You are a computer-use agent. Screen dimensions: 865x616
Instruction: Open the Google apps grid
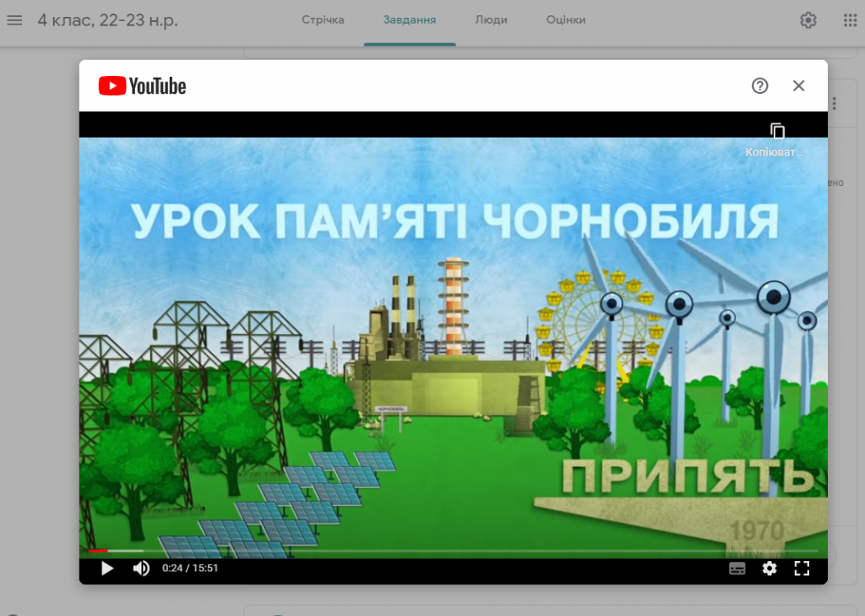tap(850, 20)
